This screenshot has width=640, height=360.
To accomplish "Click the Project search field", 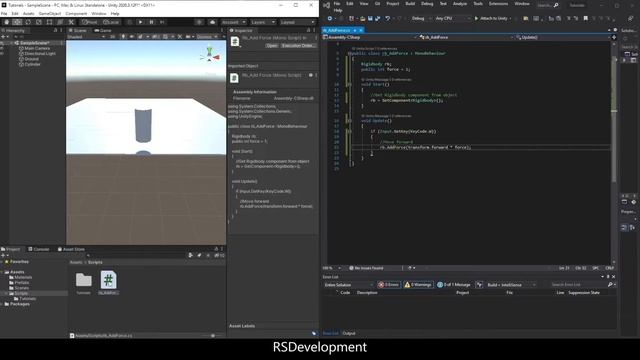I will [x=136, y=256].
